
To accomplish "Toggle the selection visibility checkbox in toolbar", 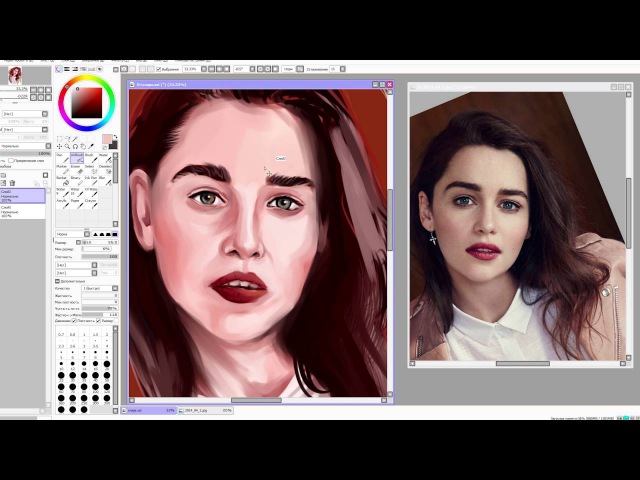I will click(x=159, y=69).
